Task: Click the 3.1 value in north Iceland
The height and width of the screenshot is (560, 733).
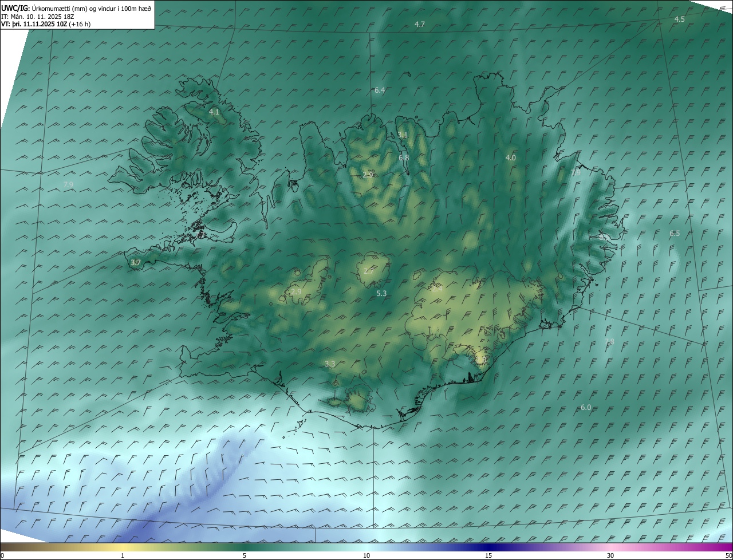Action: coord(403,135)
